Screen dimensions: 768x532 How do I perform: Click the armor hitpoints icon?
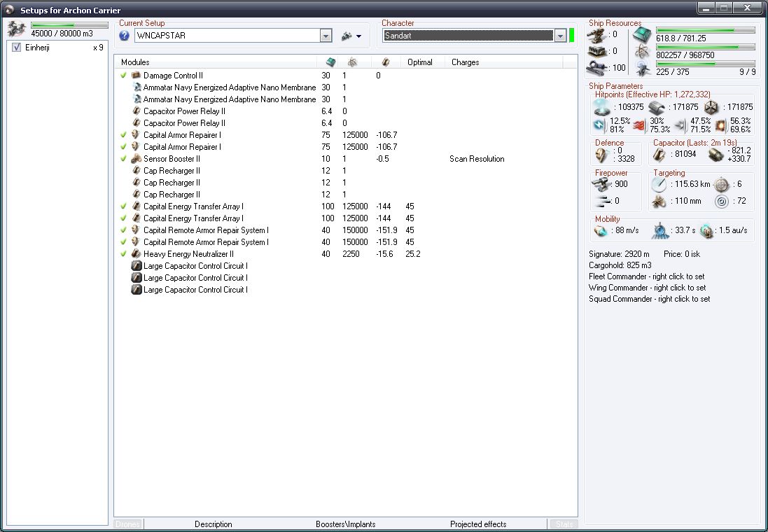click(656, 107)
